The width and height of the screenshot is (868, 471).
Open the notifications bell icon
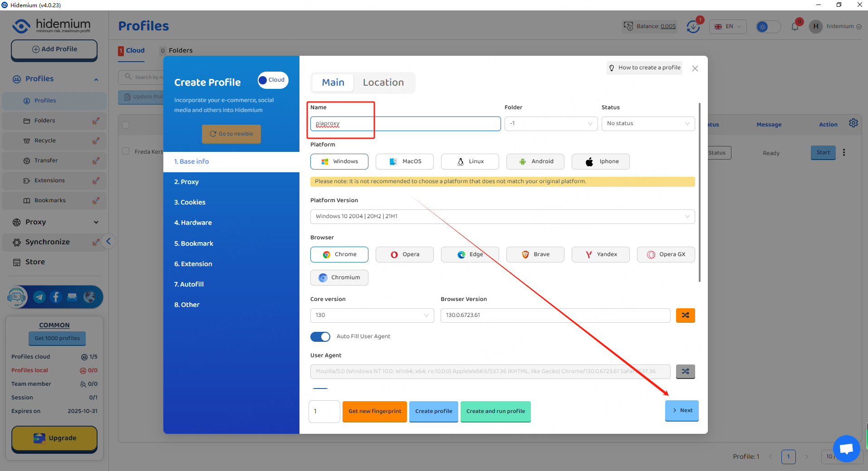point(795,27)
